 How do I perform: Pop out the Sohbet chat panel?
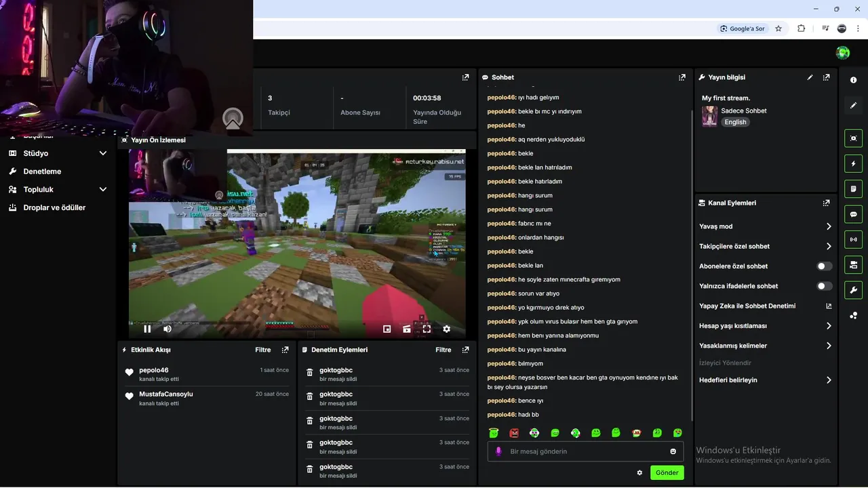click(x=682, y=77)
